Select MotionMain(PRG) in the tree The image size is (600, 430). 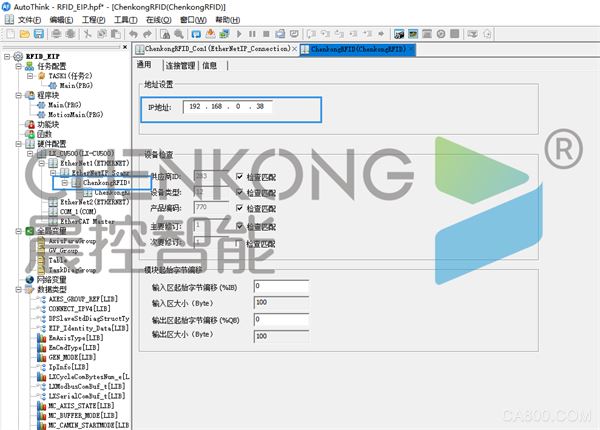pyautogui.click(x=75, y=115)
